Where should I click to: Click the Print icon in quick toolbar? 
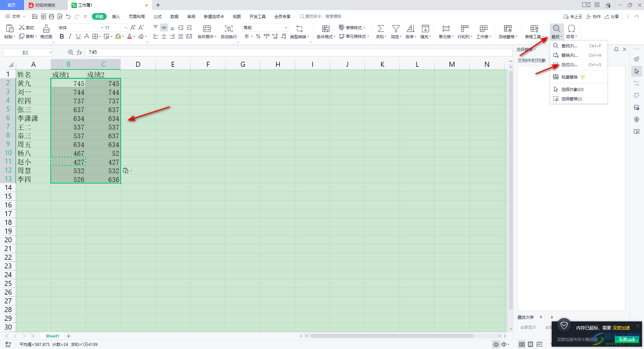51,16
